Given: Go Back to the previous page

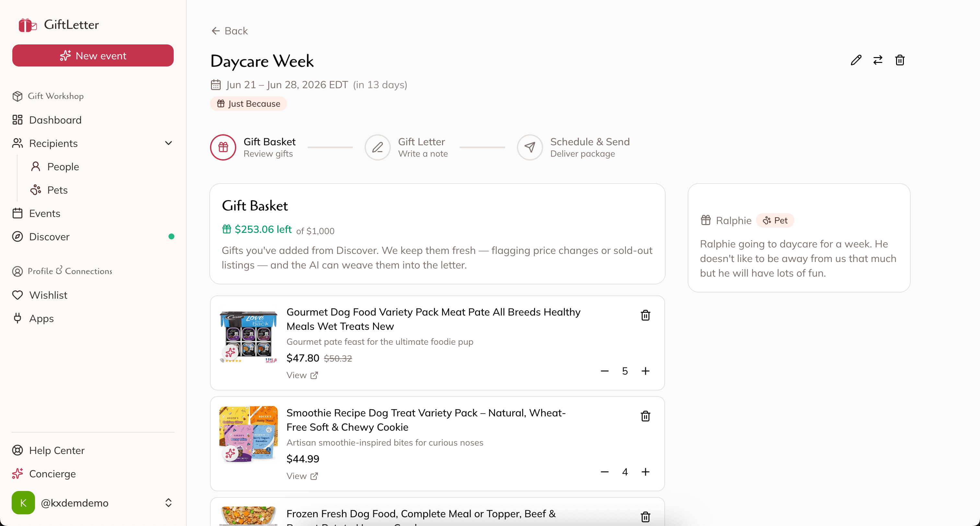Looking at the screenshot, I should 229,31.
